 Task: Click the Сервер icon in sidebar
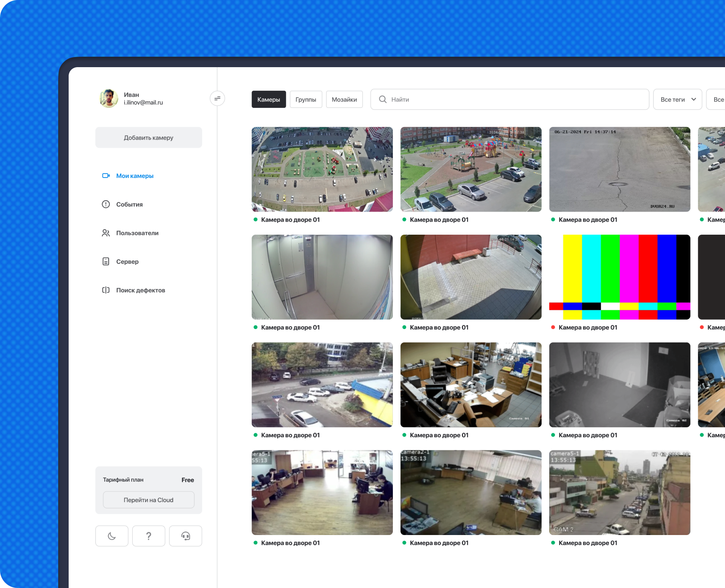click(x=106, y=262)
